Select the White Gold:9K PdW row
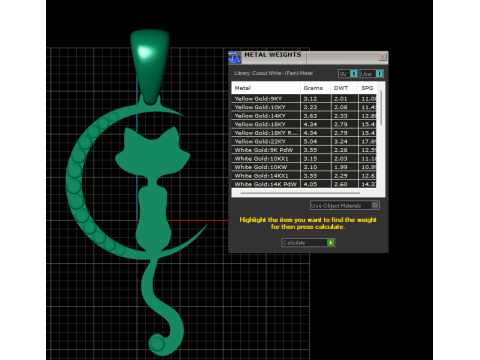 coord(304,150)
